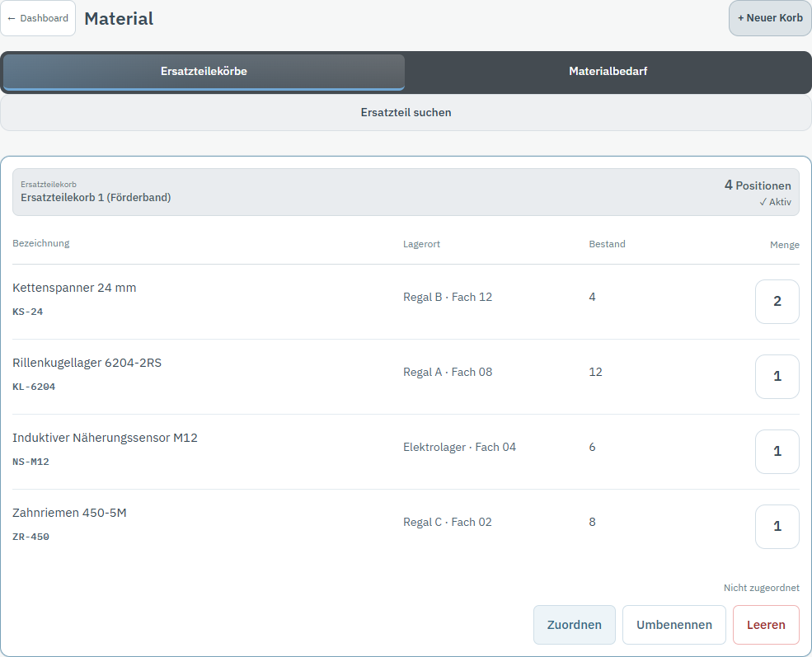Click part number KL-6204
The width and height of the screenshot is (812, 657).
34,387
